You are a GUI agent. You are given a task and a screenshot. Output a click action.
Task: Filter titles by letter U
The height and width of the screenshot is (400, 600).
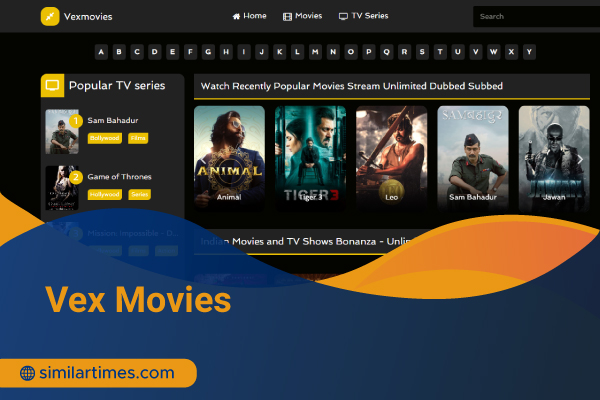[458, 52]
